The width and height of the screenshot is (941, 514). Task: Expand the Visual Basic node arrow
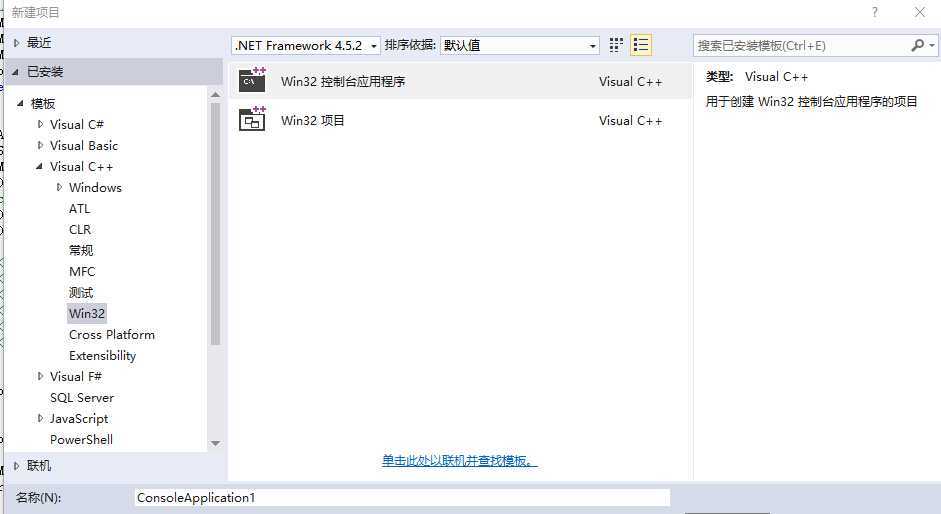click(x=40, y=145)
